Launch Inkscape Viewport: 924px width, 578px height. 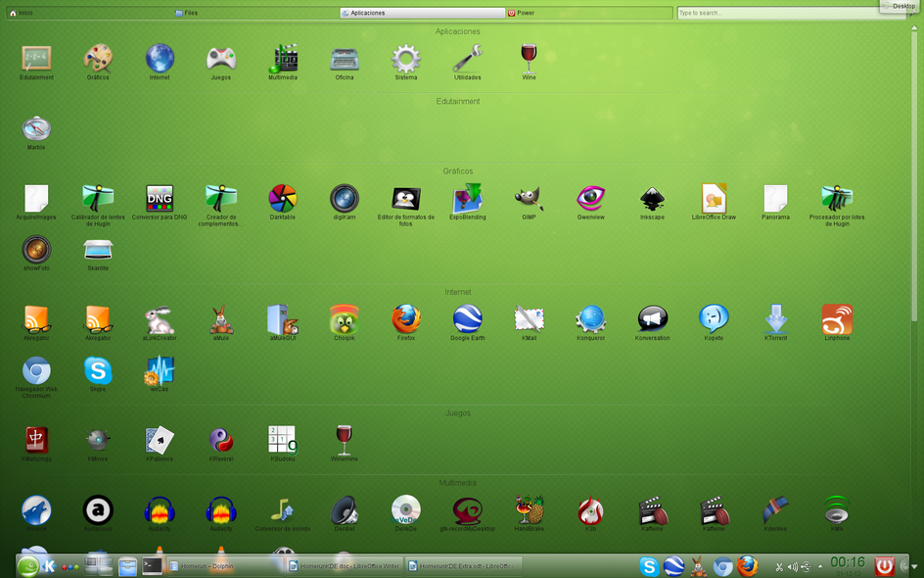tap(652, 202)
